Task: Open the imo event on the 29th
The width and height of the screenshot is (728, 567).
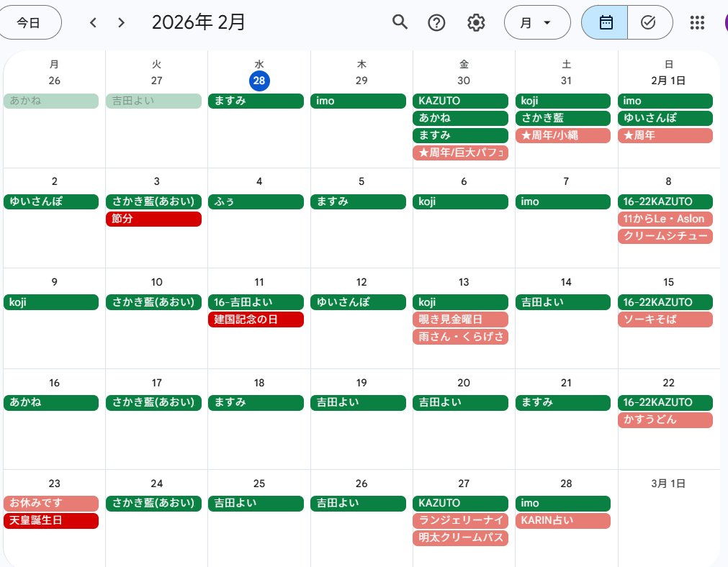Action: pyautogui.click(x=358, y=101)
